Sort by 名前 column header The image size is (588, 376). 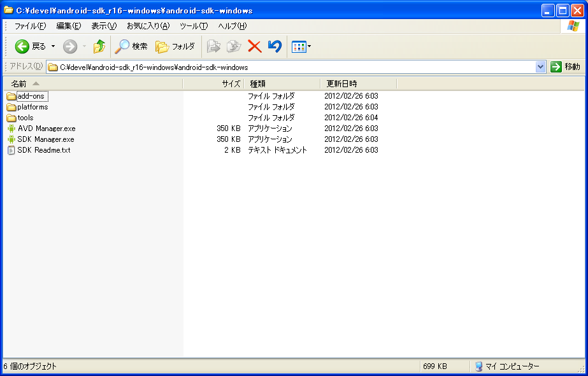[x=92, y=83]
